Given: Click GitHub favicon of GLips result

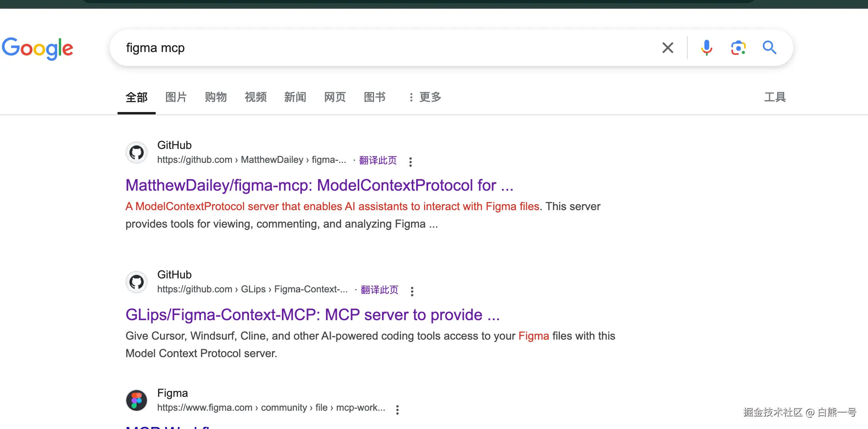Looking at the screenshot, I should click(x=137, y=282).
